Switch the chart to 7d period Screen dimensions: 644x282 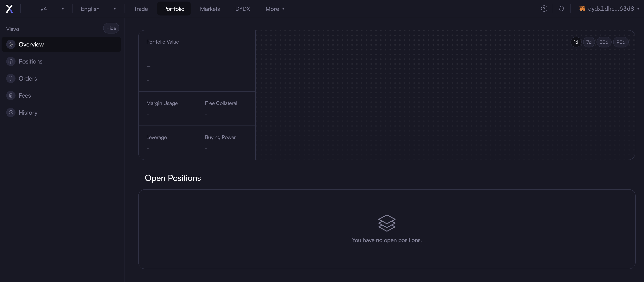589,42
